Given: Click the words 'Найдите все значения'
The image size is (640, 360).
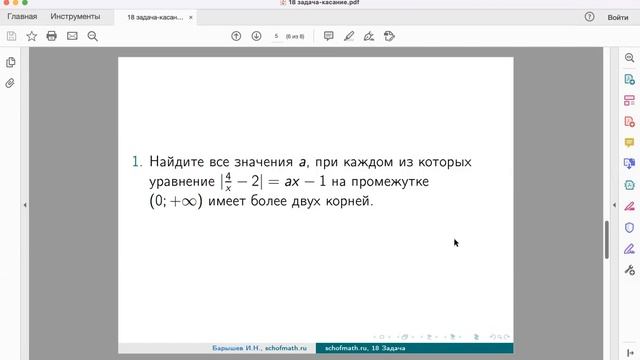Looking at the screenshot, I should click(x=221, y=162).
